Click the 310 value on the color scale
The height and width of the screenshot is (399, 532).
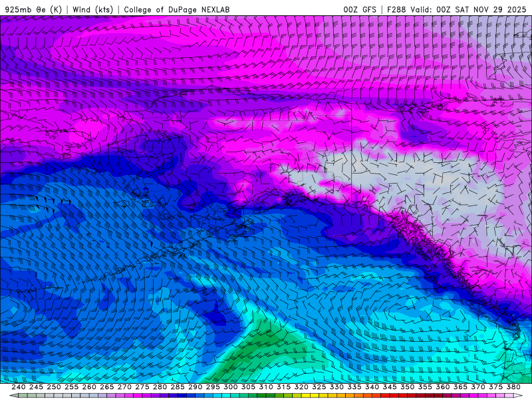265,387
